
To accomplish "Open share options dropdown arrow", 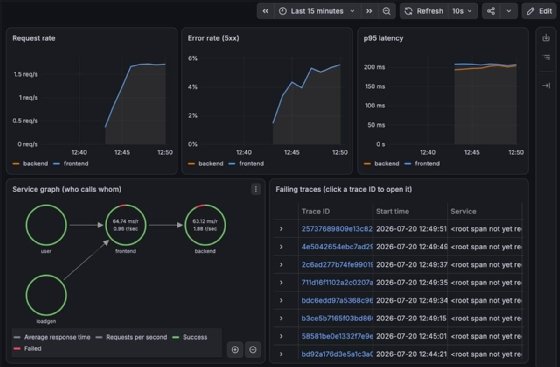I will (509, 11).
